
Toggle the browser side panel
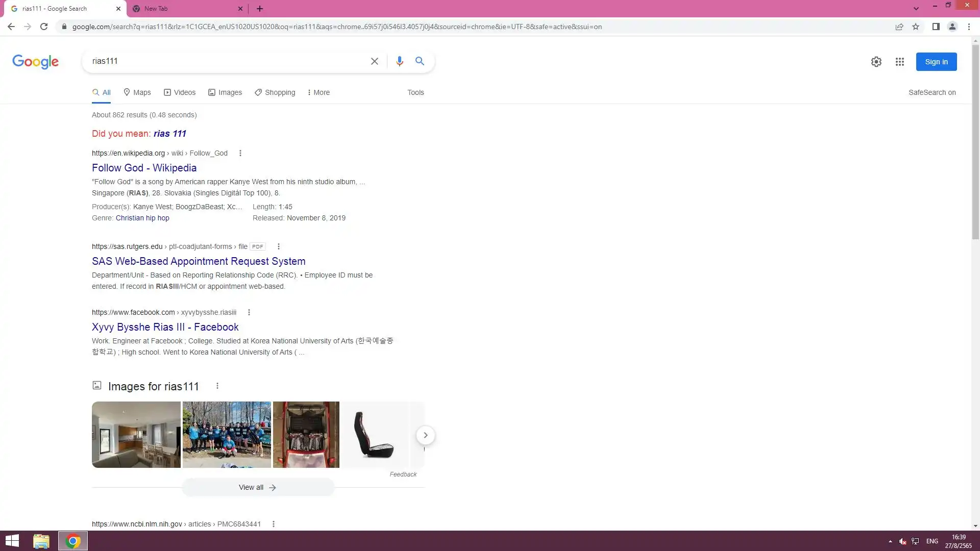(936, 27)
